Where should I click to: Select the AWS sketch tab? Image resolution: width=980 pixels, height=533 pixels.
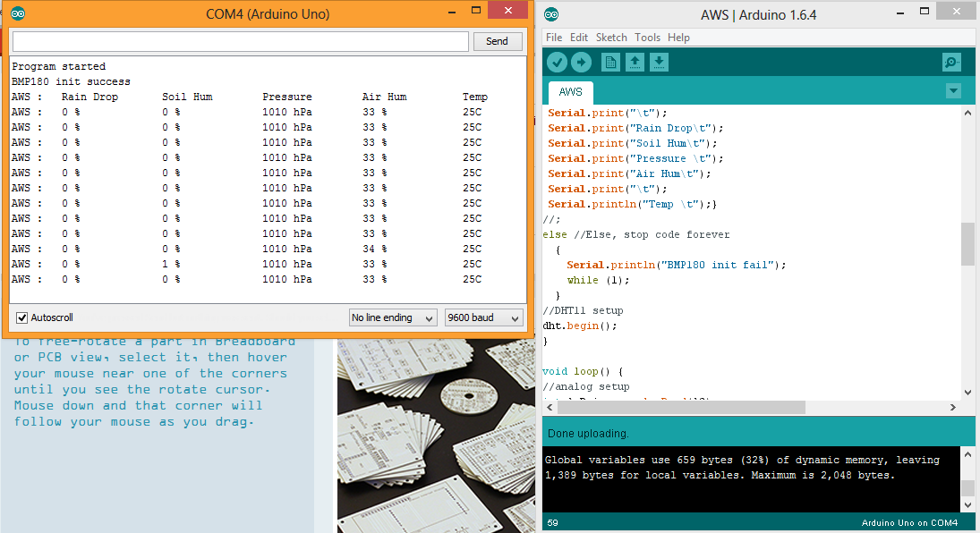click(x=570, y=92)
